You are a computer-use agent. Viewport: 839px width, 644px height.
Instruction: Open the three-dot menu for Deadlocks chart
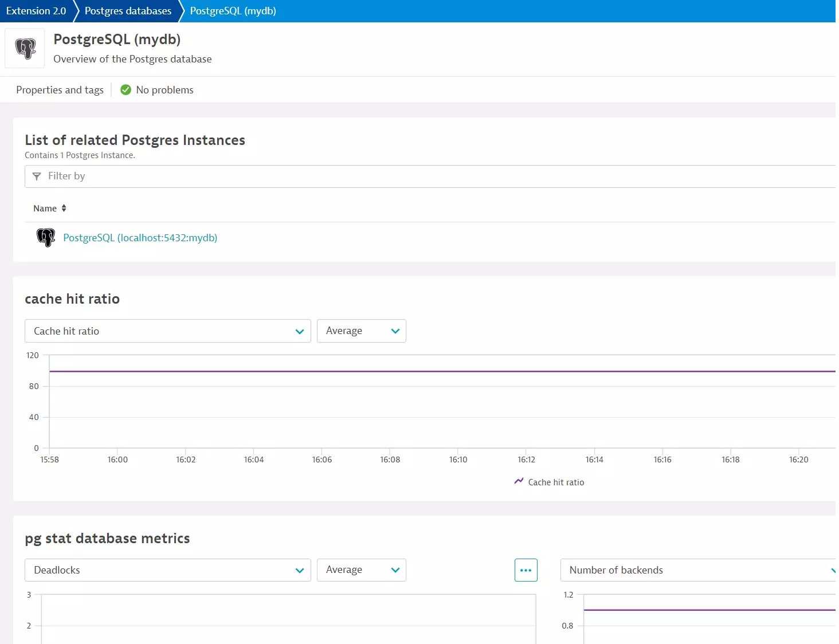526,570
